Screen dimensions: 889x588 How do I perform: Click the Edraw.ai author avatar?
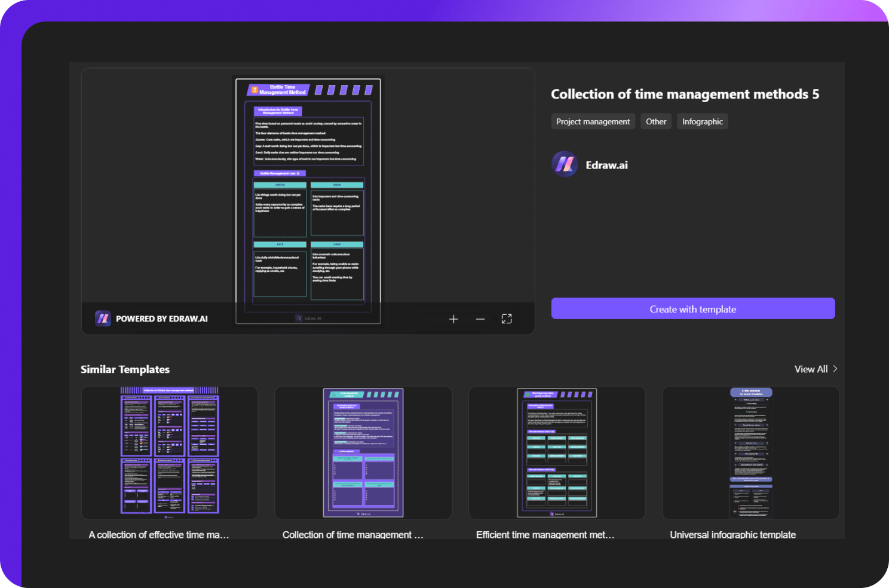pyautogui.click(x=565, y=164)
